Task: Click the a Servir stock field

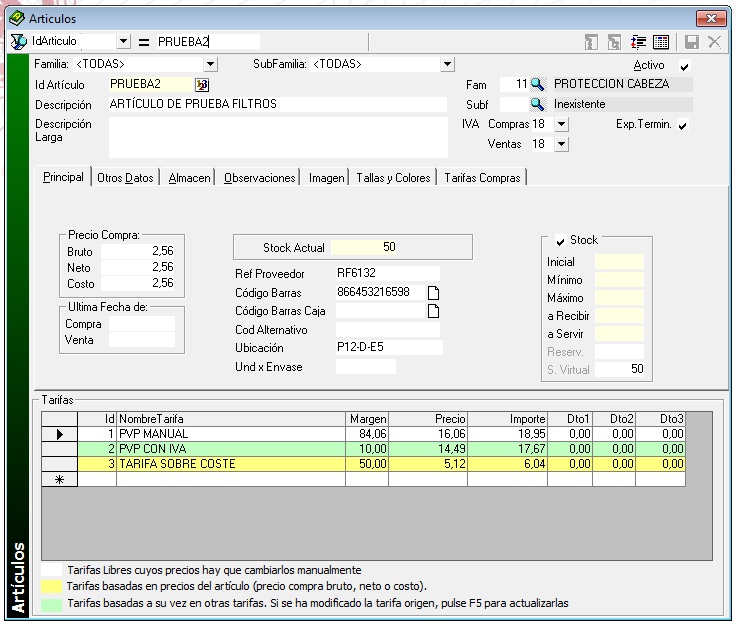Action: coord(619,333)
